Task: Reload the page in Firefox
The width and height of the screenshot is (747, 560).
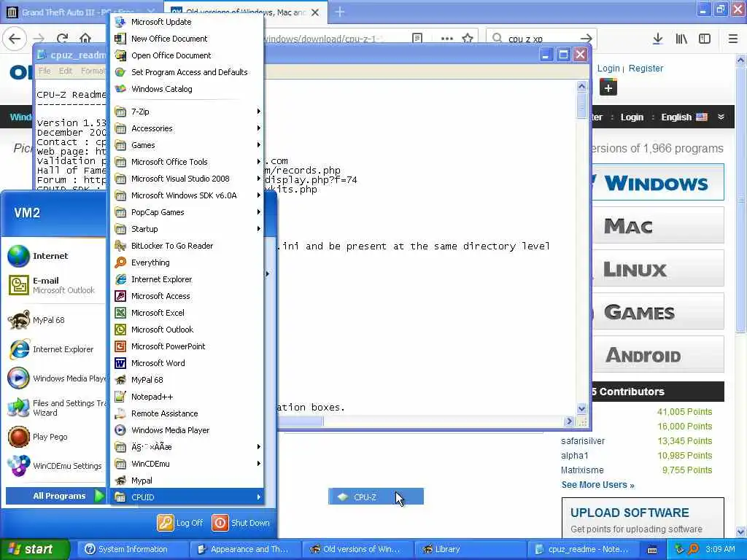Action: click(62, 39)
